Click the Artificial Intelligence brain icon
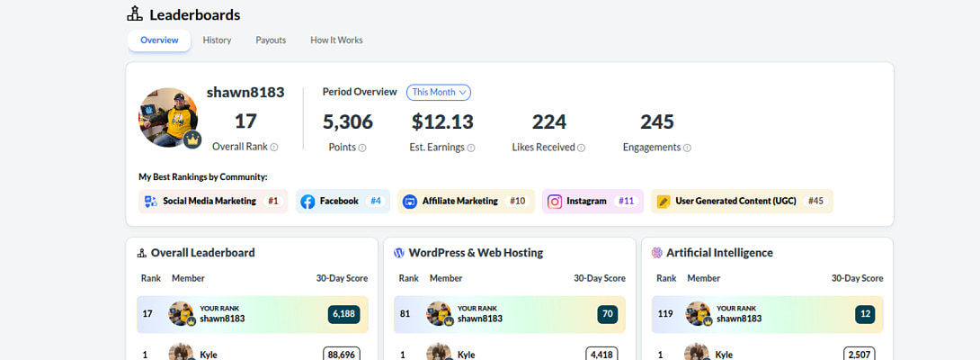980x360 pixels. 657,253
